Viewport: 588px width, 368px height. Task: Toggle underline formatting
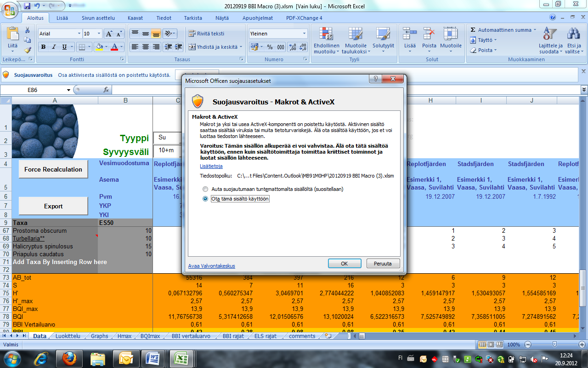click(65, 47)
